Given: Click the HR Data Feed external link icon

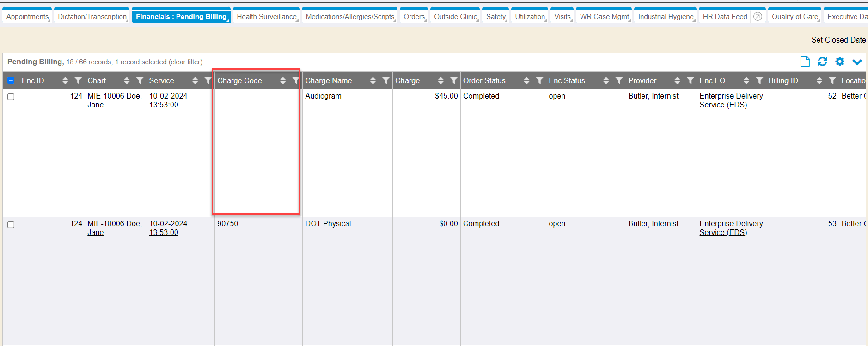Looking at the screenshot, I should 758,17.
